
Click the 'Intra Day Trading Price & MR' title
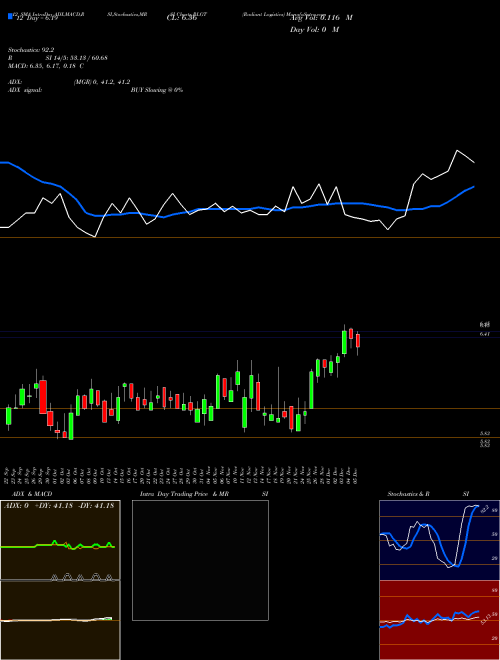pyautogui.click(x=184, y=494)
